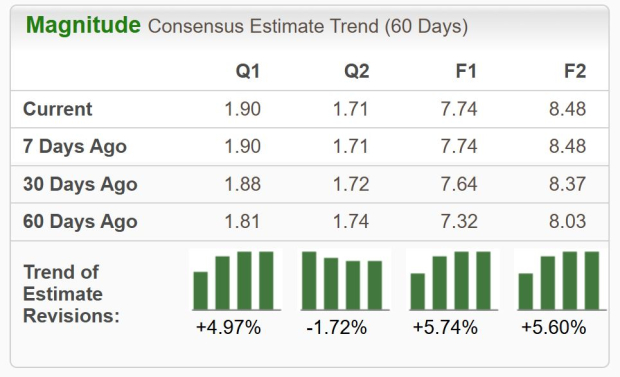Click the +5.60% revision value
Screen dimensions: 620x377
coord(554,328)
